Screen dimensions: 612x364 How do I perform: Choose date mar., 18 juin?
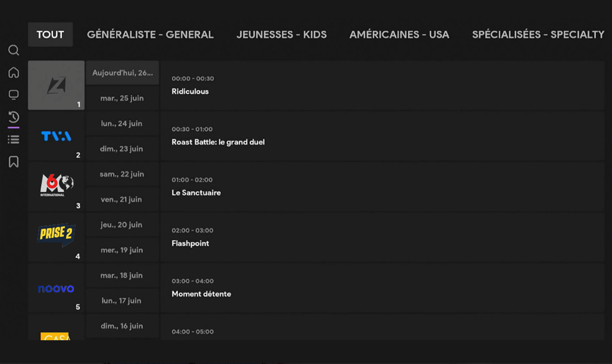122,275
